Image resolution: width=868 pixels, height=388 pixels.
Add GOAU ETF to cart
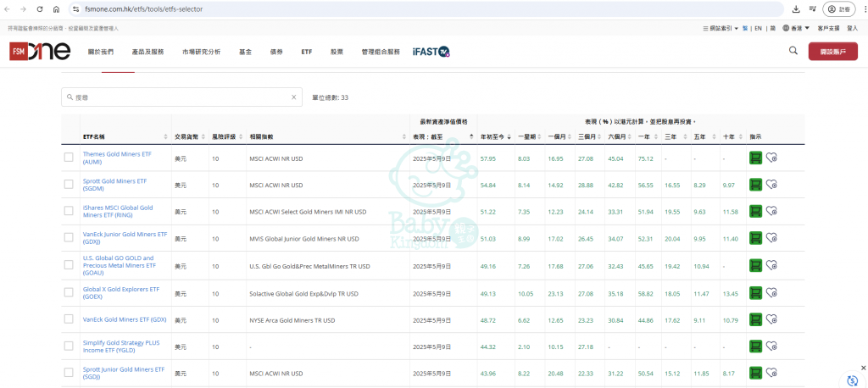tap(755, 266)
